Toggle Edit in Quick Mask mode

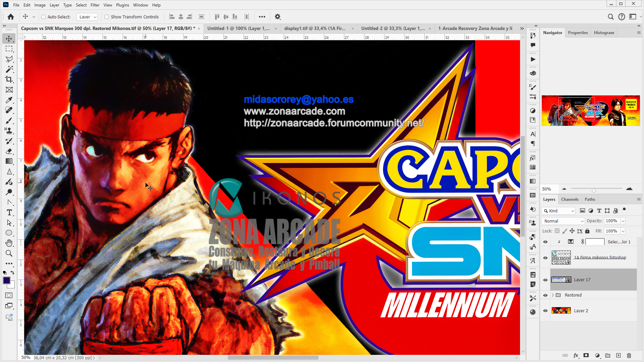point(9,296)
